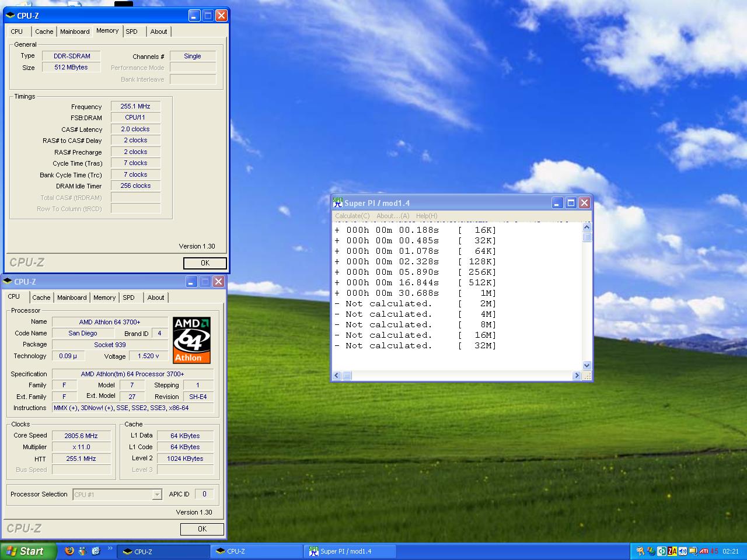Open the About...(A) menu in Super PI
Image resolution: width=747 pixels, height=560 pixels.
pyautogui.click(x=393, y=216)
